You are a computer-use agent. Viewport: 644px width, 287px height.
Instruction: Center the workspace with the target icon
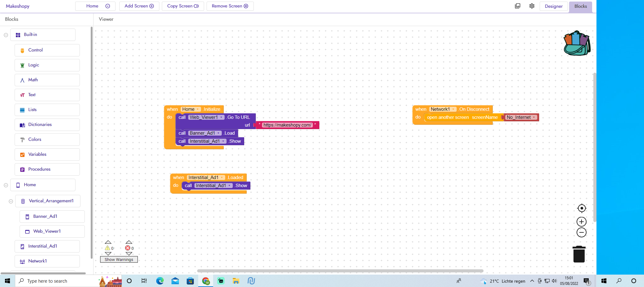[581, 208]
